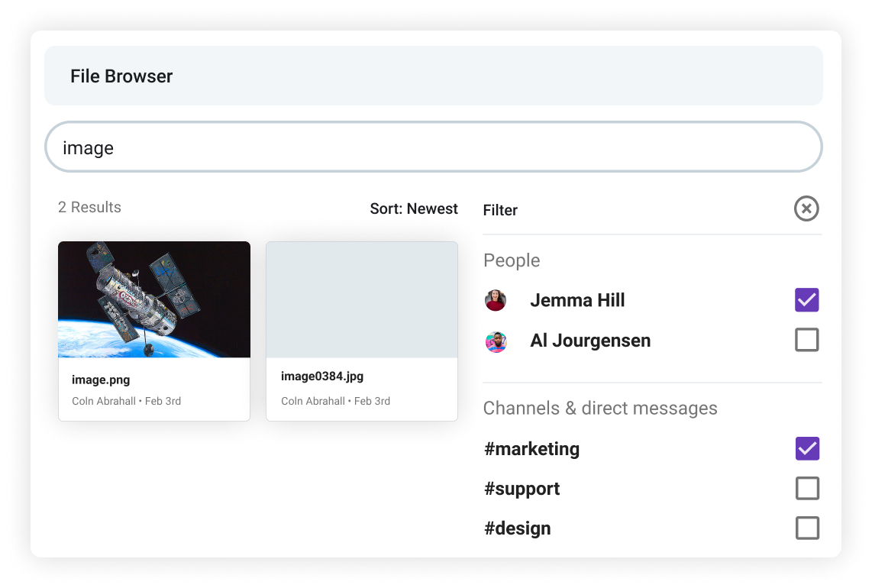Select the #design channel label
Image resolution: width=872 pixels, height=588 pixels.
coord(517,528)
